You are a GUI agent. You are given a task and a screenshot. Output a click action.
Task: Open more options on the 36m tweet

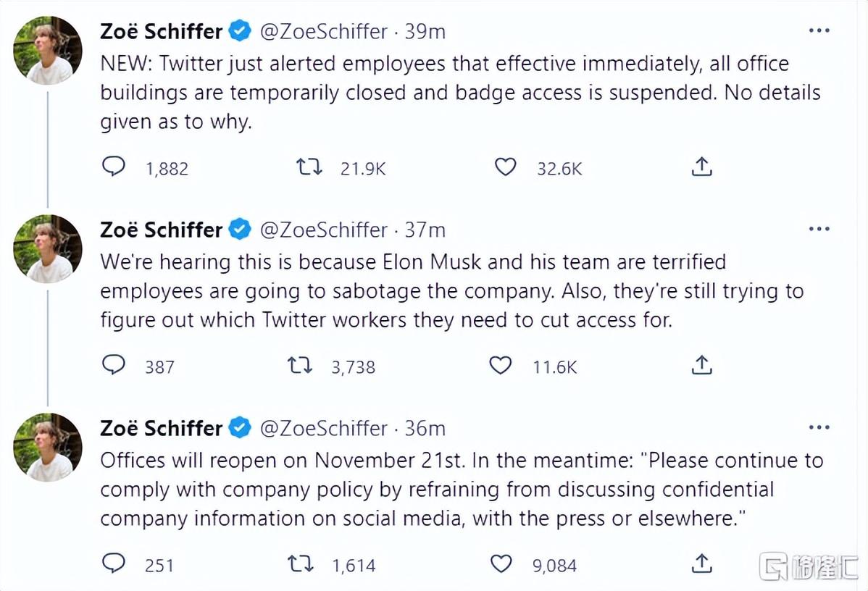pyautogui.click(x=819, y=427)
